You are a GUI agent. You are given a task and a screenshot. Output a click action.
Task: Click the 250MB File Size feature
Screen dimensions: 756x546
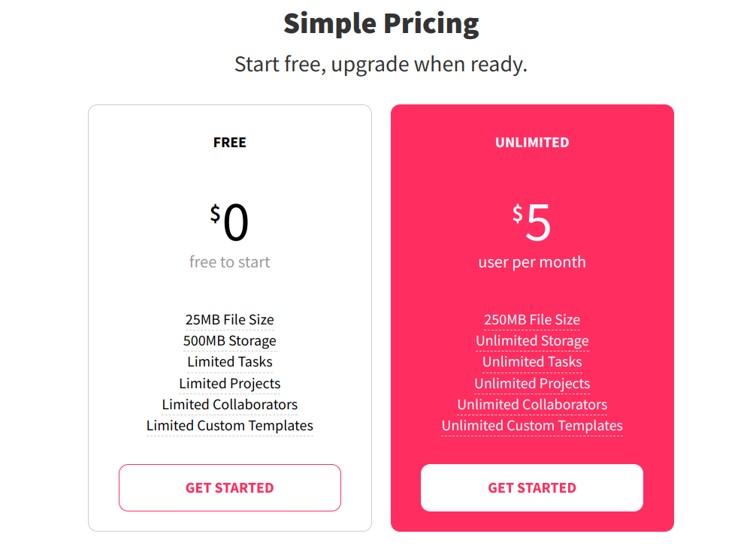(532, 320)
